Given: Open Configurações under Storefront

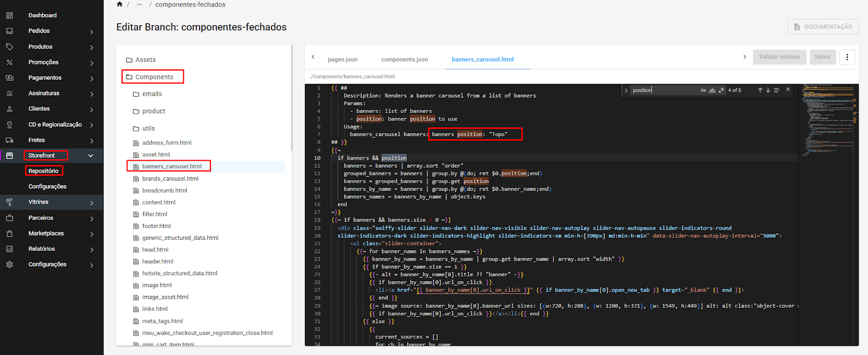Looking at the screenshot, I should coord(47,187).
